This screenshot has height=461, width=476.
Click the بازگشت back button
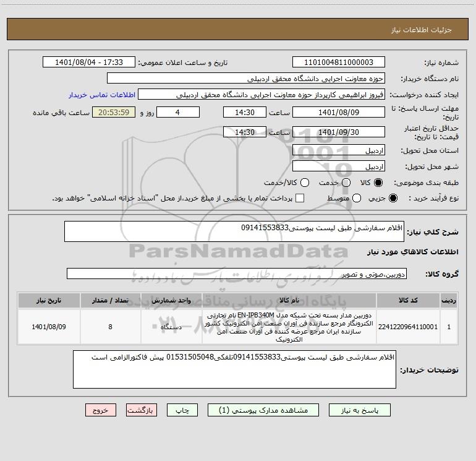point(142,410)
